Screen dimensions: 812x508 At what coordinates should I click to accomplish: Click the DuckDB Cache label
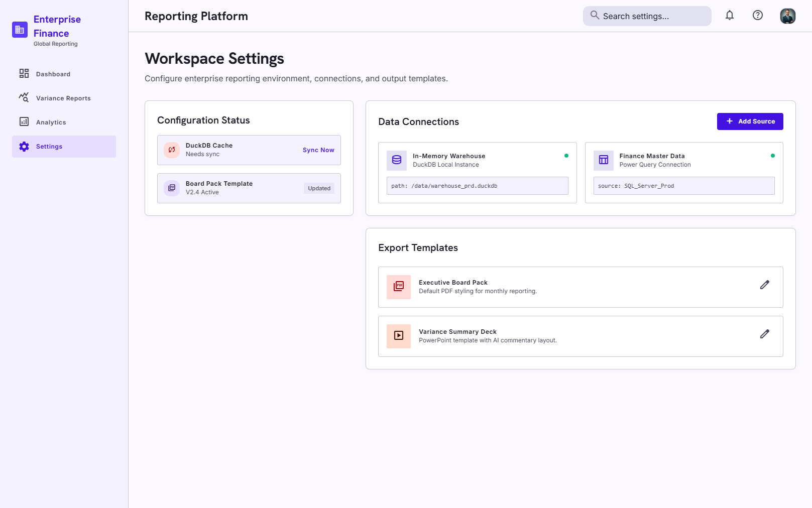[x=209, y=146]
